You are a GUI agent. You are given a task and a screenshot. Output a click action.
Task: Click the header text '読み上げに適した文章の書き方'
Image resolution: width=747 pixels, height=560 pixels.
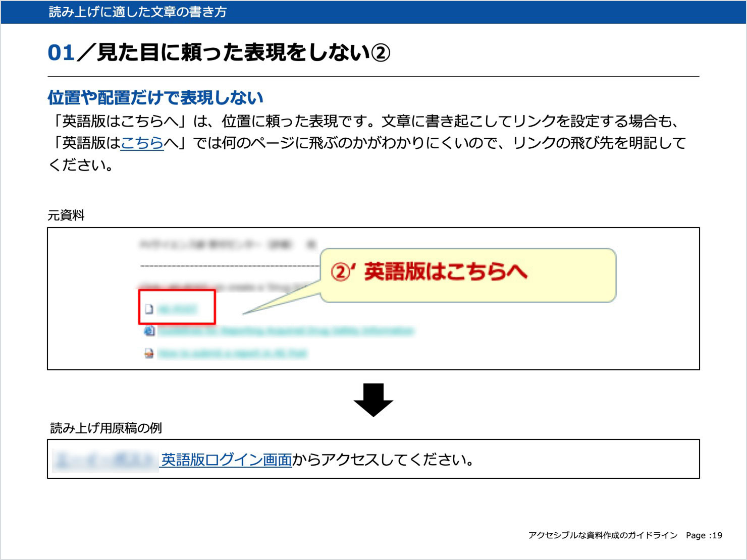[x=138, y=12]
